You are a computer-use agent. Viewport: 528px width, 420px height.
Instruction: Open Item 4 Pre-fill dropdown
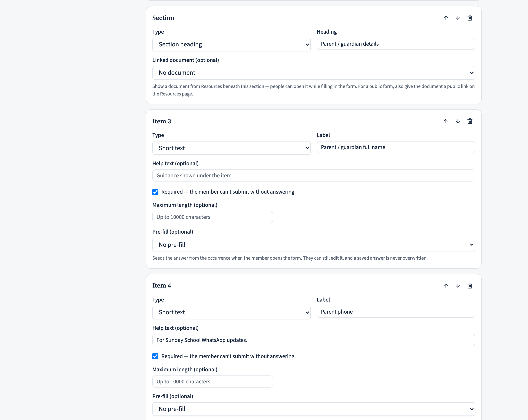(314, 409)
